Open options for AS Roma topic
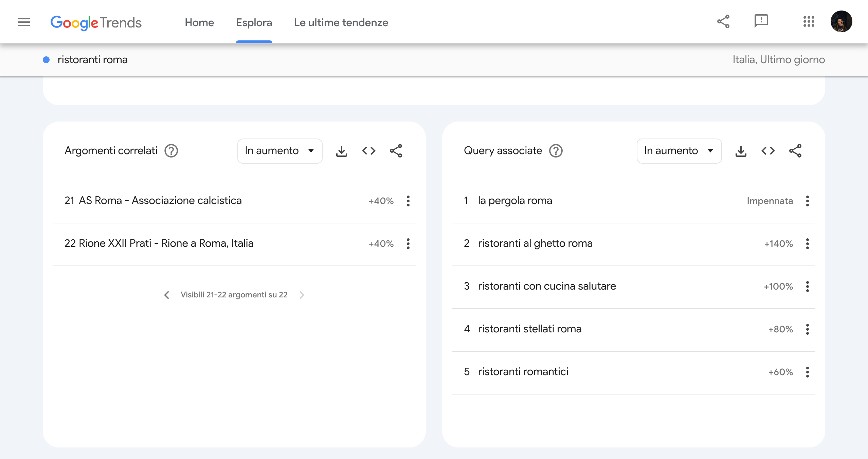The width and height of the screenshot is (868, 459). tap(408, 201)
